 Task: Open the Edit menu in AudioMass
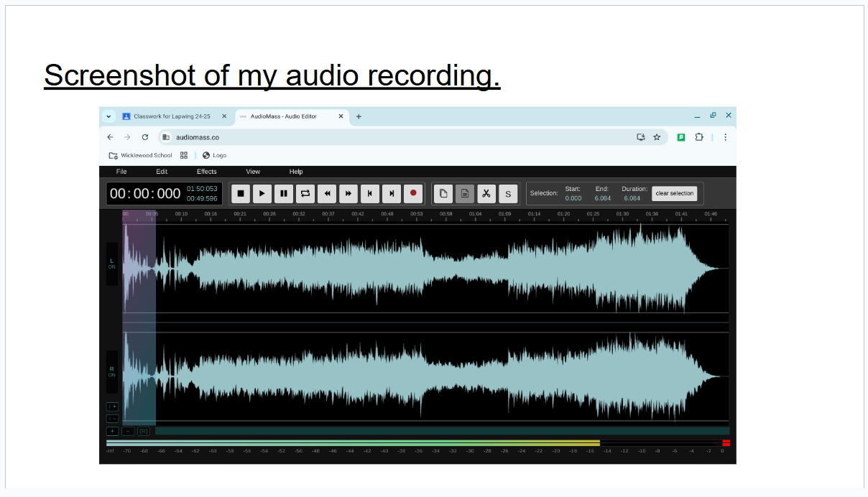click(x=162, y=172)
